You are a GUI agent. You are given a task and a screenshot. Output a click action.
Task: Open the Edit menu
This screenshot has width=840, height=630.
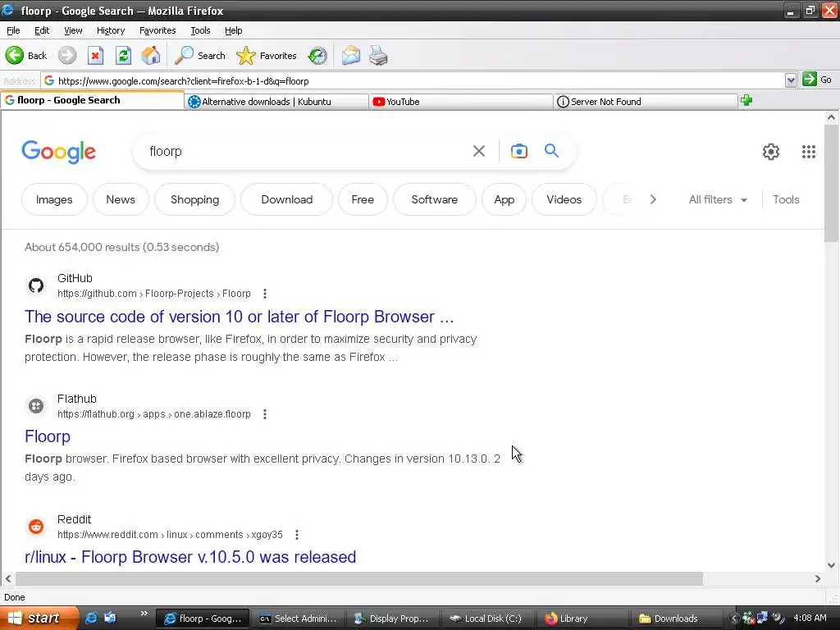[x=42, y=30]
